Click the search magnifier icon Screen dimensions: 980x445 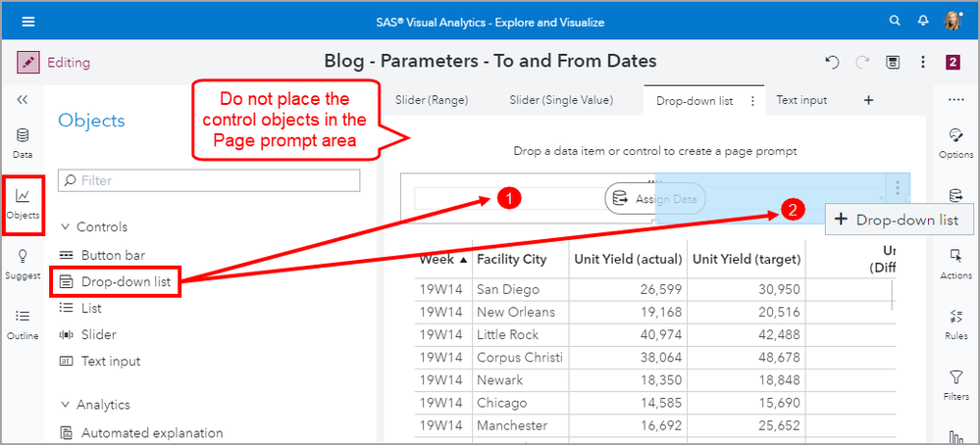tap(895, 21)
